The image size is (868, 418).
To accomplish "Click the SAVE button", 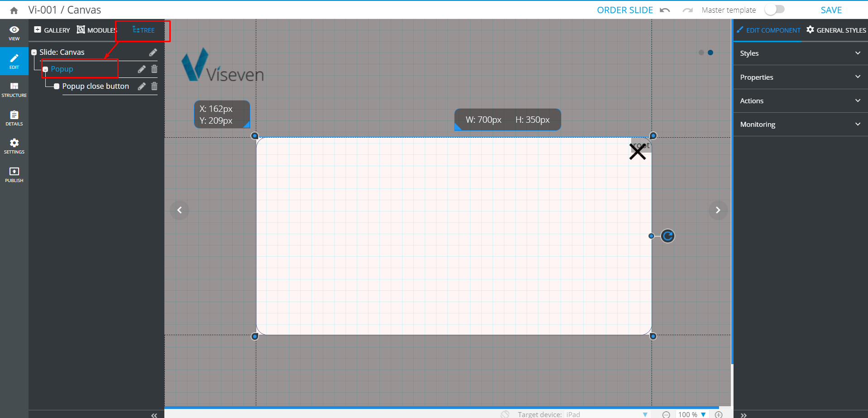I will click(831, 10).
